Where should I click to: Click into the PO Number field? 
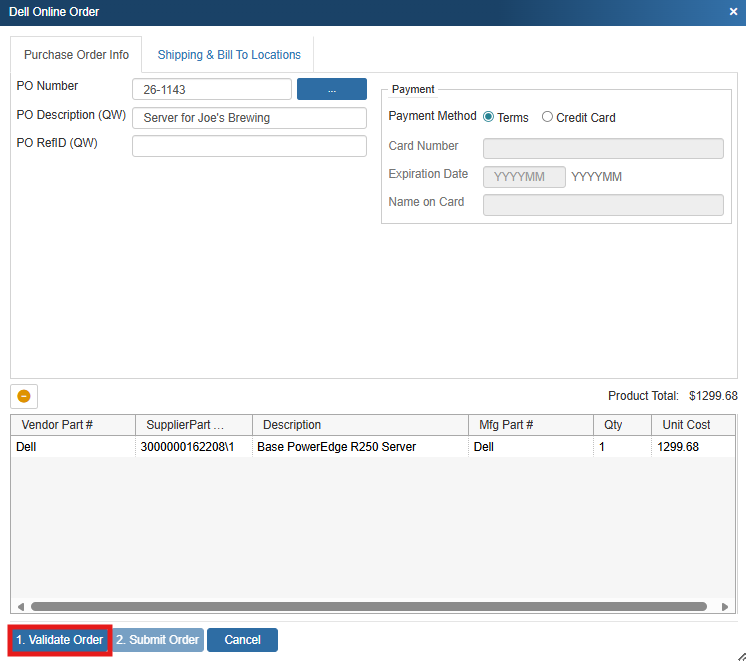211,90
